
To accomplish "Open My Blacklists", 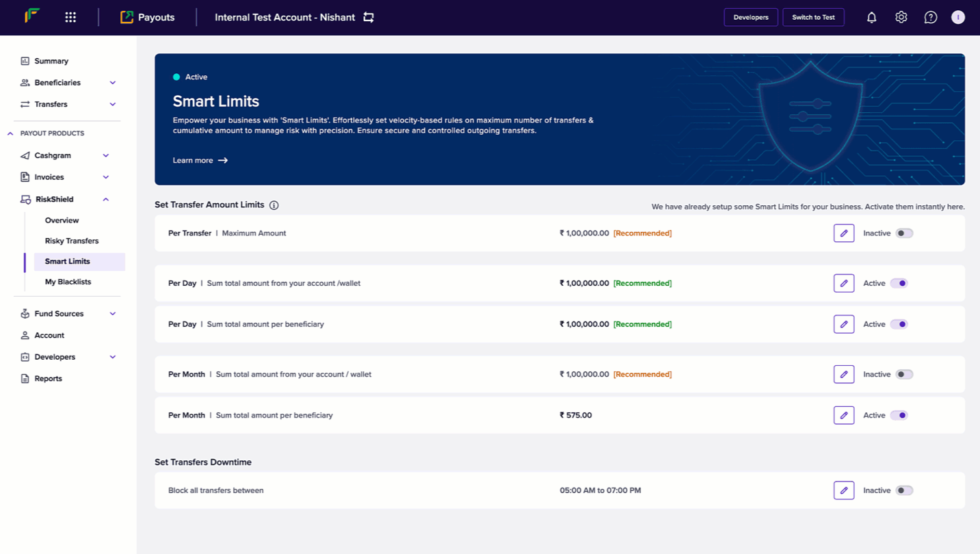I will (x=68, y=282).
